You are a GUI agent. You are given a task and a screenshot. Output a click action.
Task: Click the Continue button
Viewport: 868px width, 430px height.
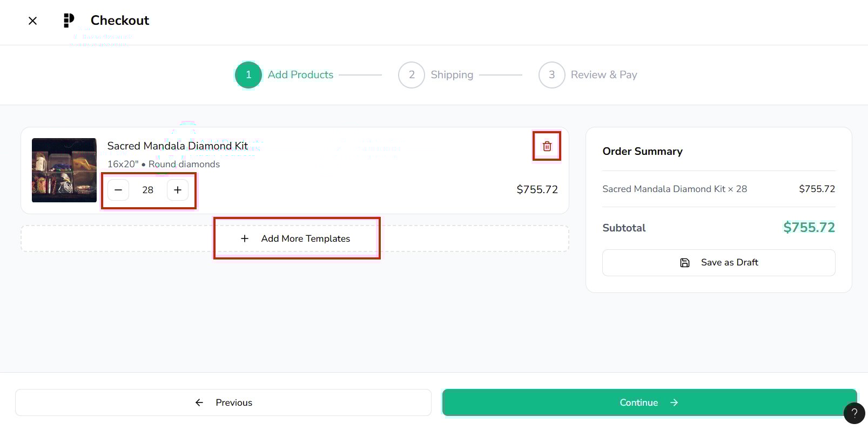coord(649,402)
